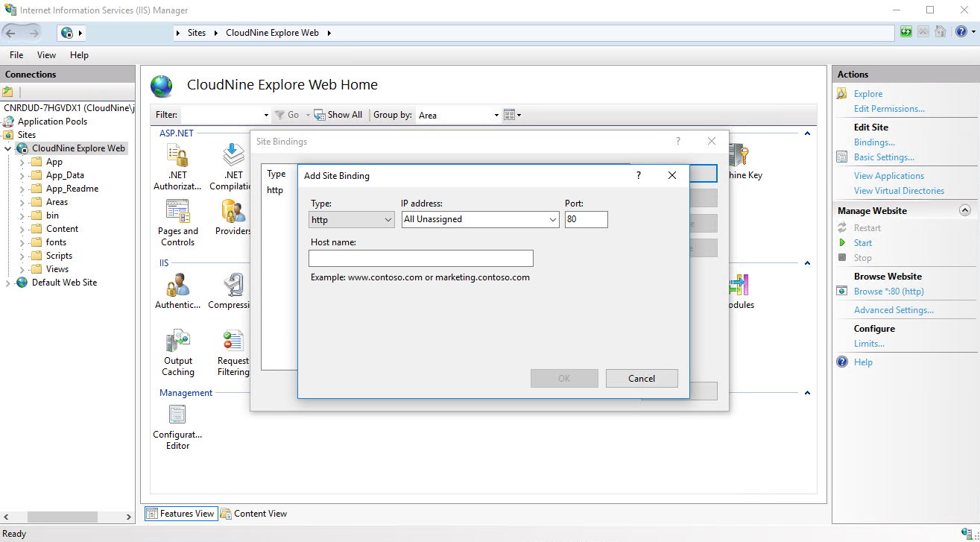Click Advanced Settings... link
This screenshot has height=542, width=980.
coord(894,310)
